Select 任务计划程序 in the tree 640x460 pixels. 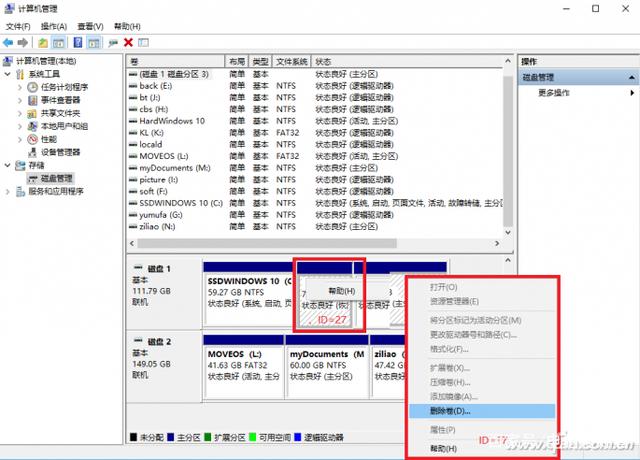coord(64,87)
